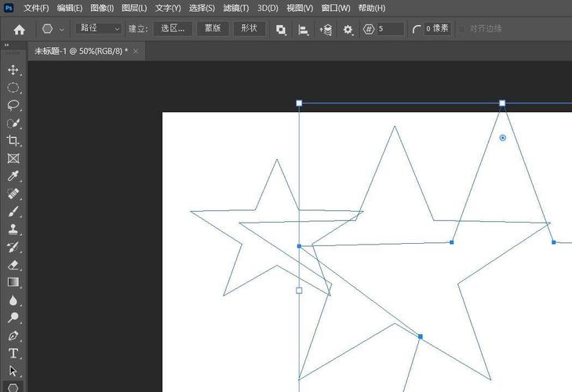572x392 pixels.
Task: Click the 形状 button
Action: click(249, 29)
